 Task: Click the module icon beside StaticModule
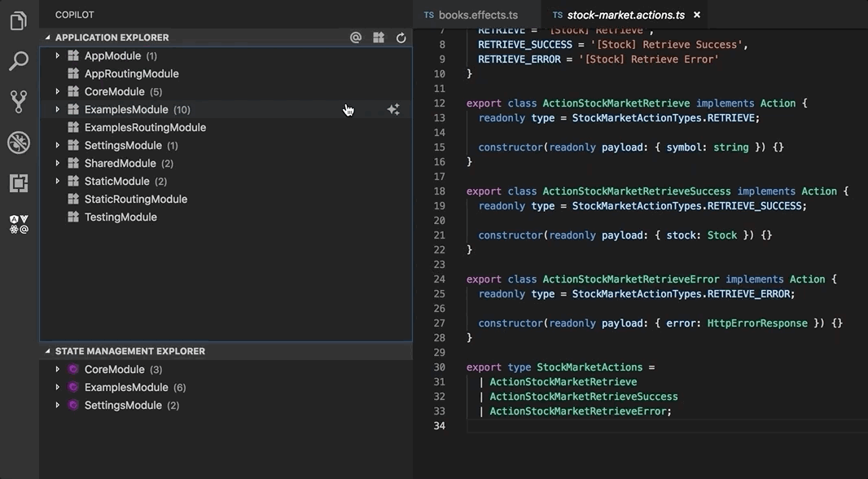point(73,181)
